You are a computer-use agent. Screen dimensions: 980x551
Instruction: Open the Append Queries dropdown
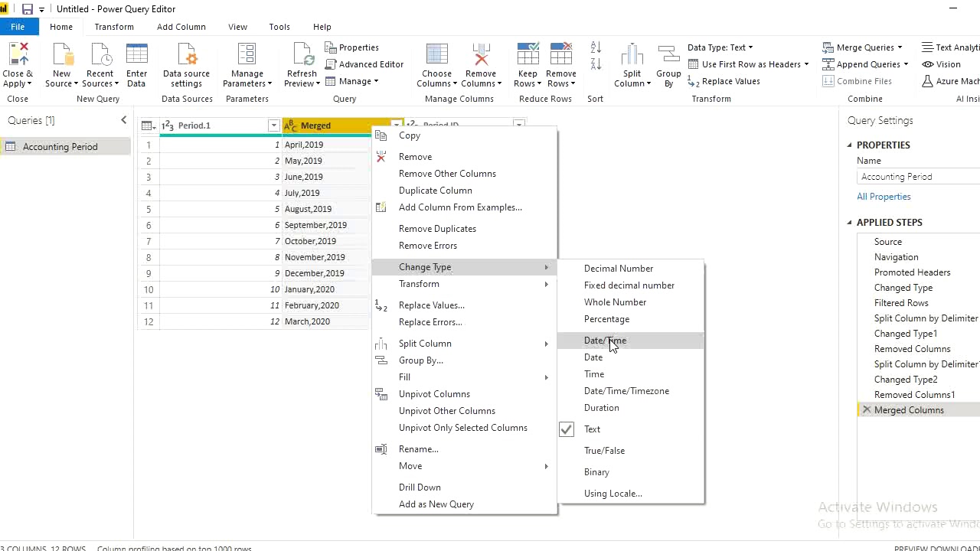click(x=906, y=64)
